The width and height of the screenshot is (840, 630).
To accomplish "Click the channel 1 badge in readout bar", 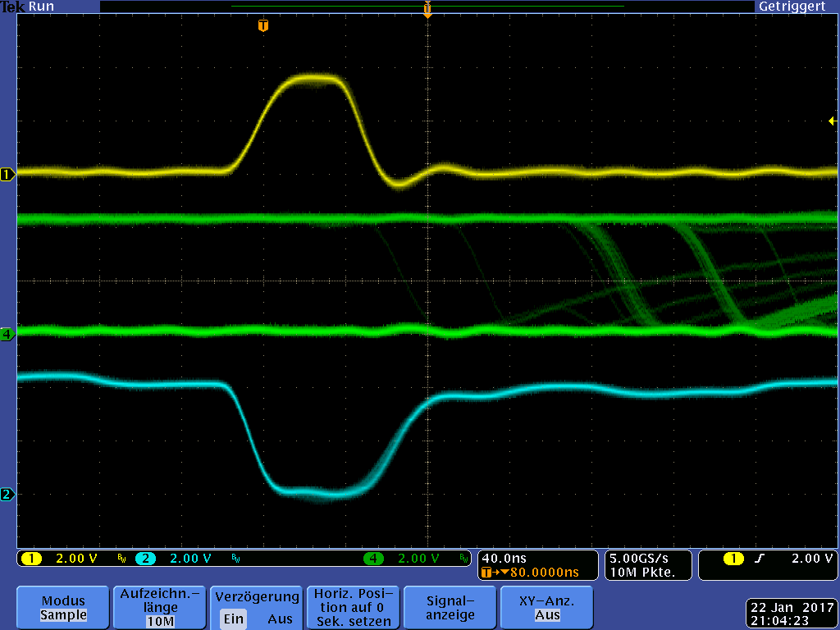I will click(x=31, y=559).
